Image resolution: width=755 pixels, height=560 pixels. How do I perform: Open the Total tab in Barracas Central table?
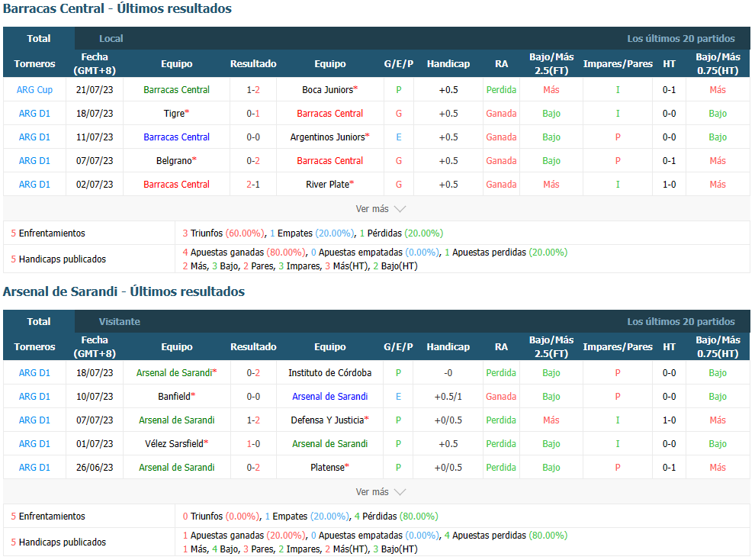pyautogui.click(x=39, y=38)
